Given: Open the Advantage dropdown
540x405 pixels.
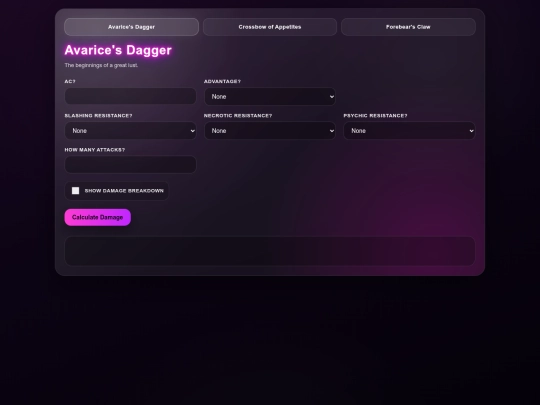Looking at the screenshot, I should pyautogui.click(x=270, y=96).
